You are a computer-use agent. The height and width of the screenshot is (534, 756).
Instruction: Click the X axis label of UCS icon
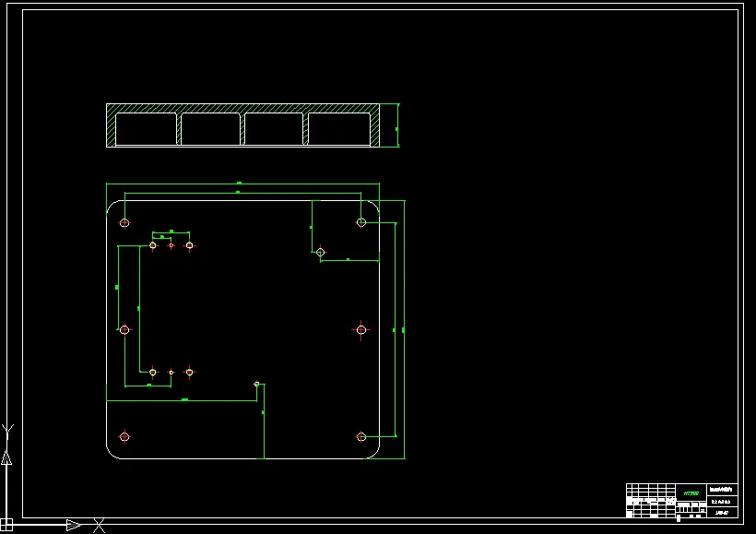pyautogui.click(x=99, y=526)
